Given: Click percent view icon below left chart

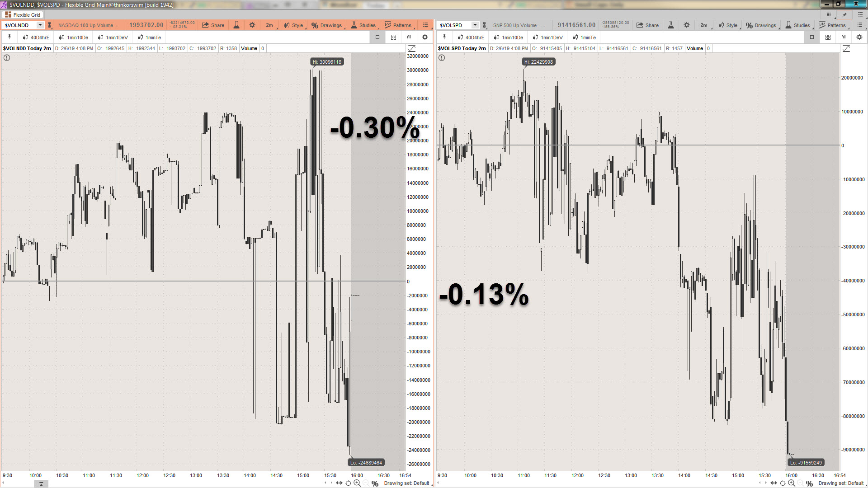Looking at the screenshot, I should tap(375, 483).
